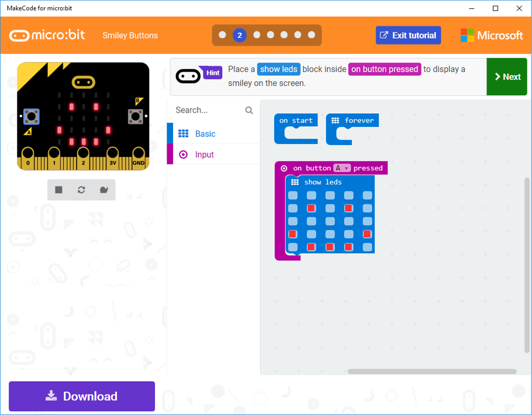
Task: Go to tutorial step 1 dot
Action: pos(222,35)
